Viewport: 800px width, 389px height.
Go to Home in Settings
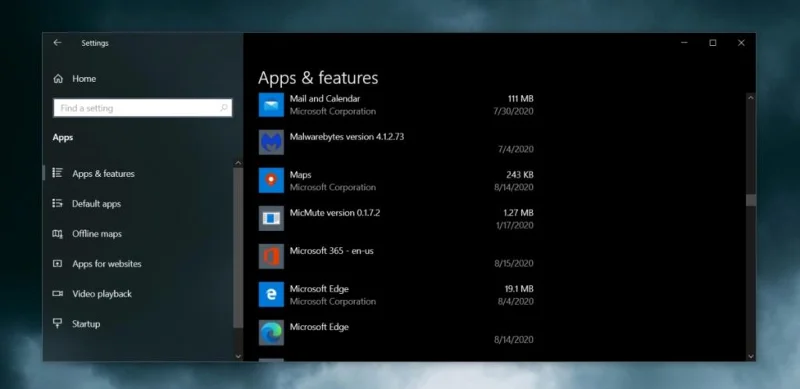(x=84, y=79)
